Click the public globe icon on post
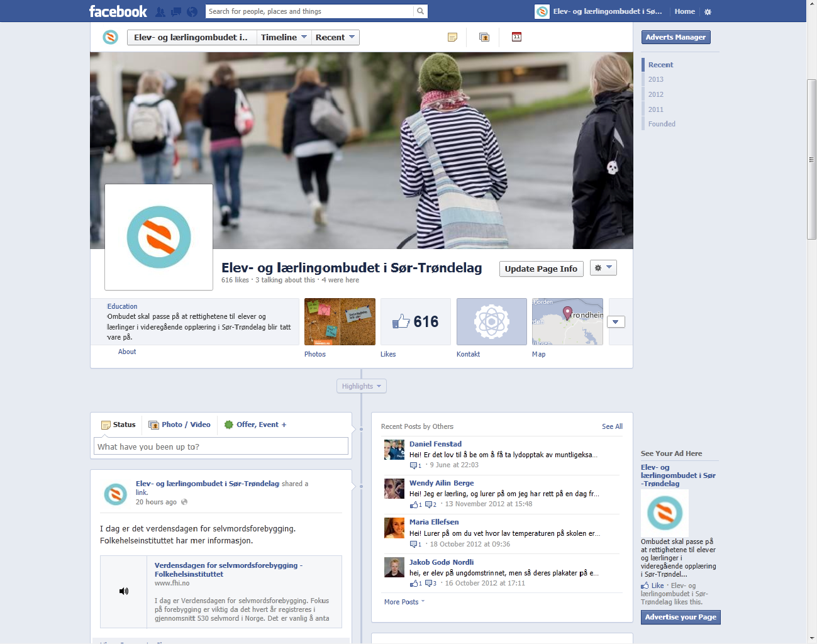Viewport: 817px width, 644px height. 184,502
